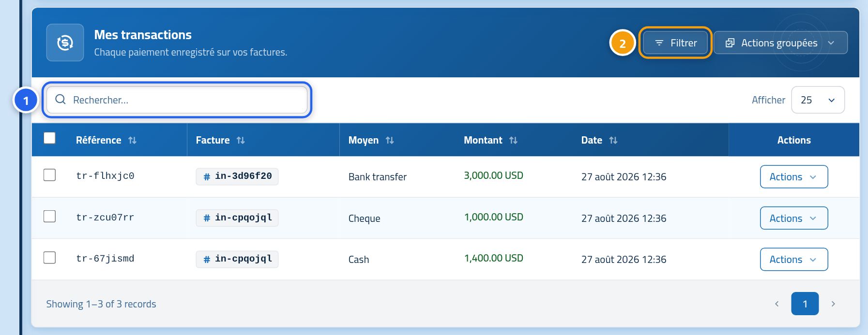868x335 pixels.
Task: Go to next page arrow
Action: click(x=833, y=304)
